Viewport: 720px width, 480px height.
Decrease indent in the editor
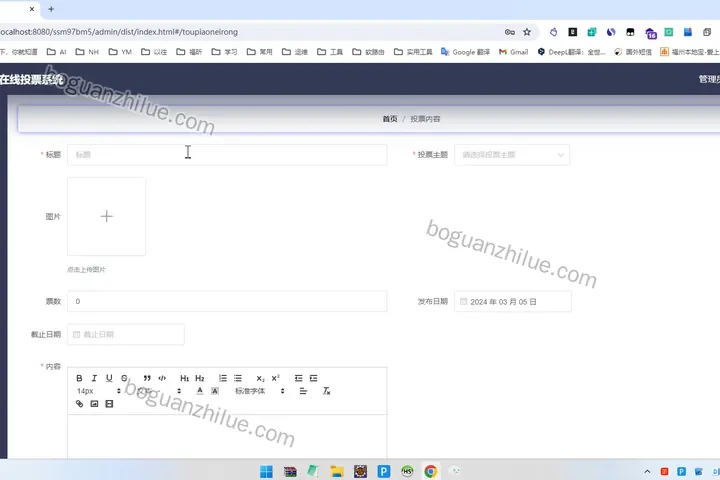point(298,378)
